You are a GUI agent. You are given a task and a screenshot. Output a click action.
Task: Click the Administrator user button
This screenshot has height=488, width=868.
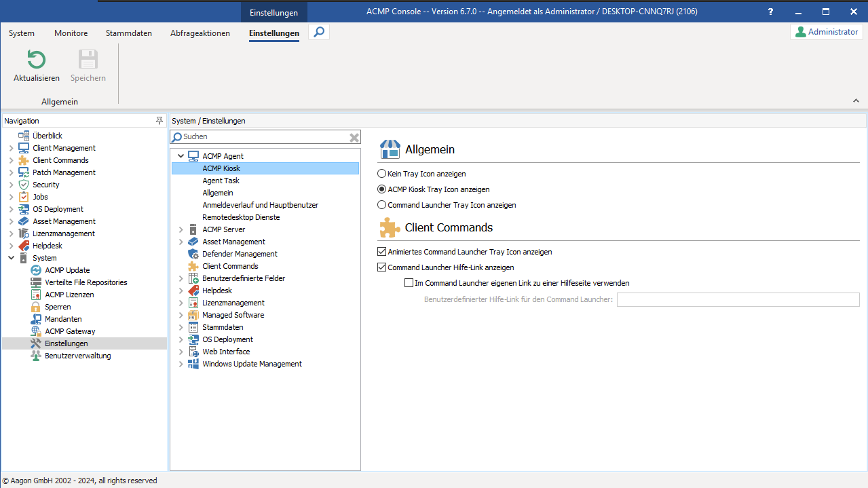(827, 32)
